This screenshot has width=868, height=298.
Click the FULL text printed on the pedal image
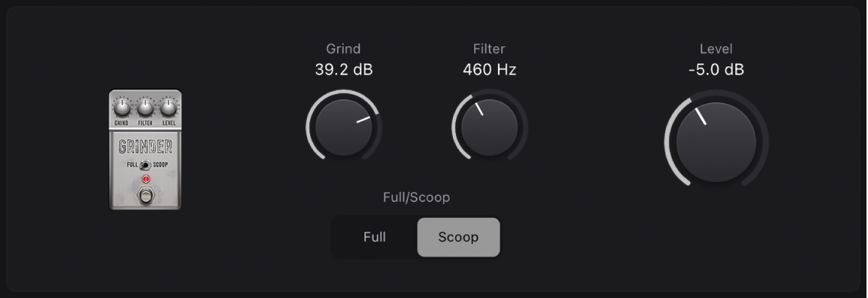(x=133, y=164)
